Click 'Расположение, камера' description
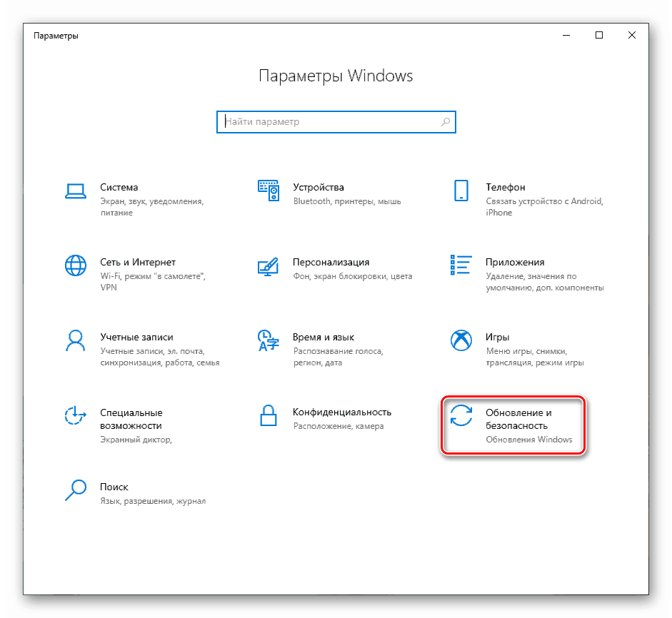Image resolution: width=672 pixels, height=618 pixels. 338,426
